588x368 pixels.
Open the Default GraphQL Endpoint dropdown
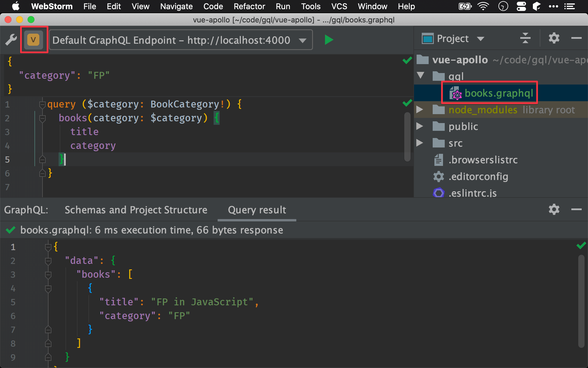(x=181, y=40)
